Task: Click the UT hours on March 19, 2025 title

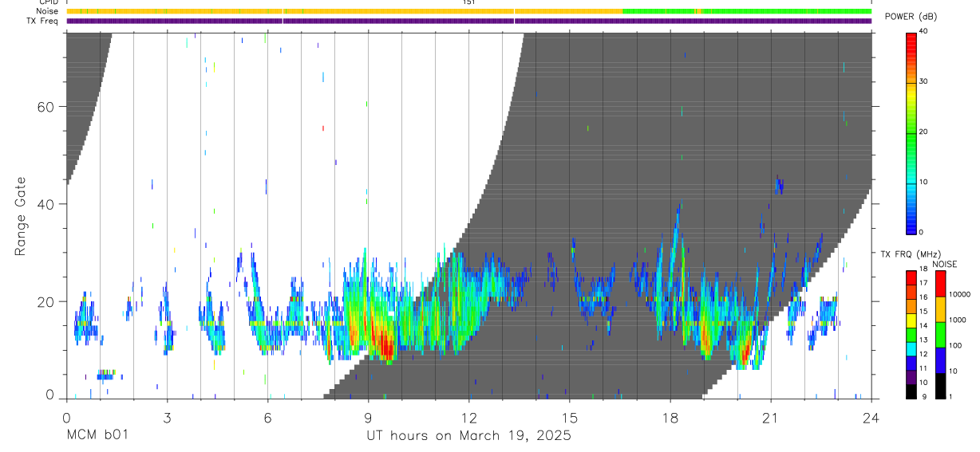Action: 468,435
